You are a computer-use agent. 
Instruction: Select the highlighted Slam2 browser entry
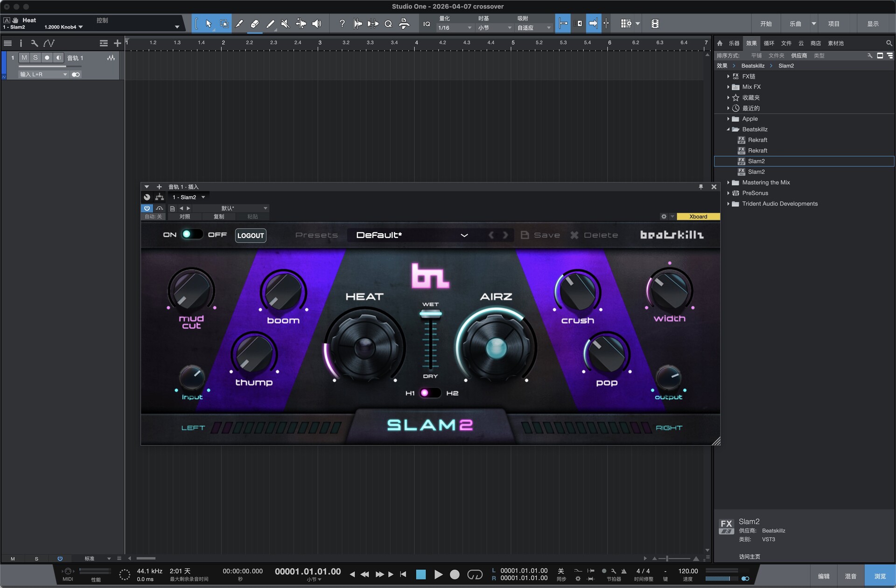804,161
